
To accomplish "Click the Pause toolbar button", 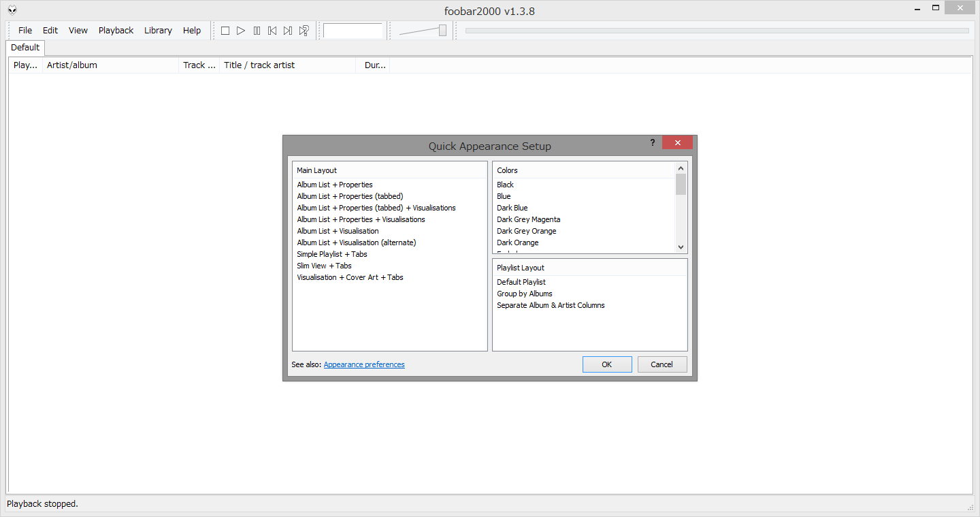I will pyautogui.click(x=257, y=31).
